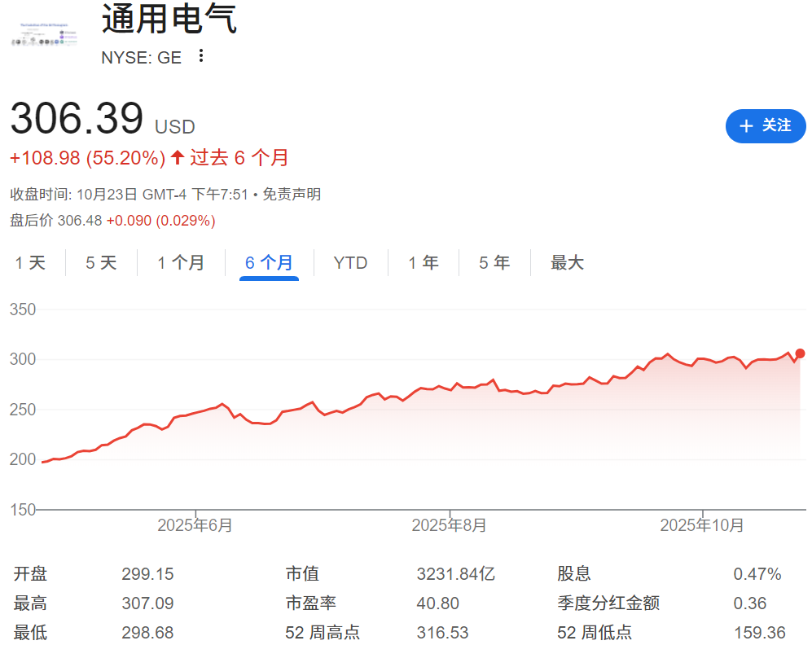
Task: Click the red endpoint dot on chart
Action: point(800,353)
